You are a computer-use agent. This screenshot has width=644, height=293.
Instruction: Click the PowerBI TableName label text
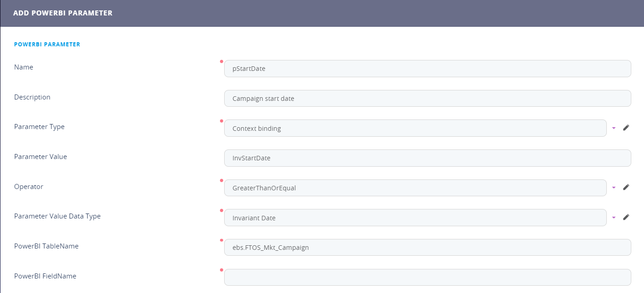(x=46, y=246)
